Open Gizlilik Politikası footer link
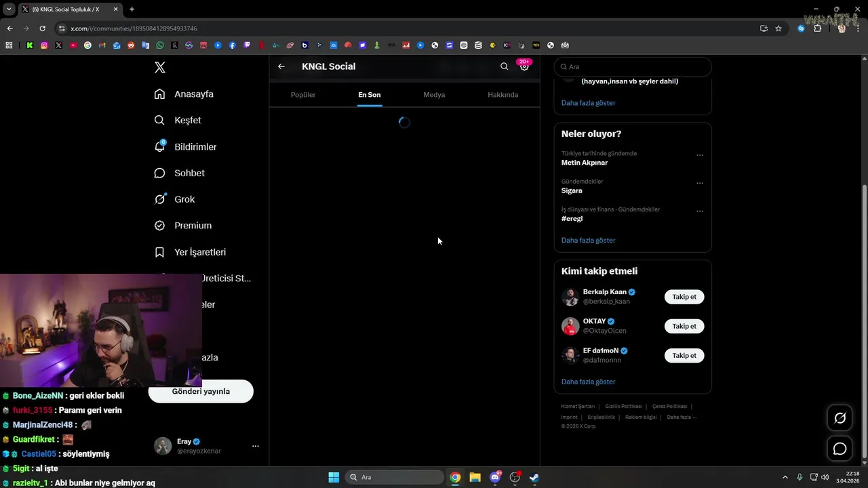The width and height of the screenshot is (868, 488). click(623, 406)
